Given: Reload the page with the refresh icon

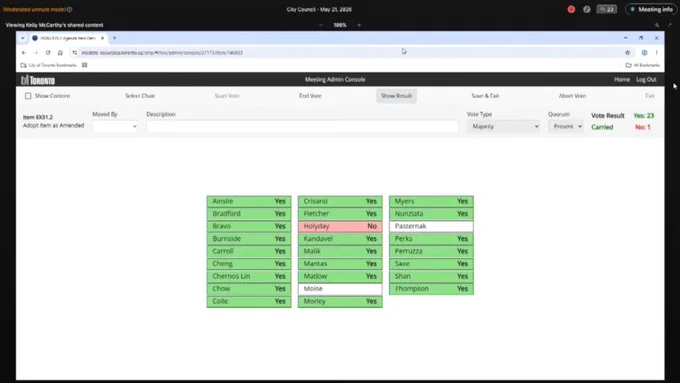Looking at the screenshot, I should click(x=48, y=52).
